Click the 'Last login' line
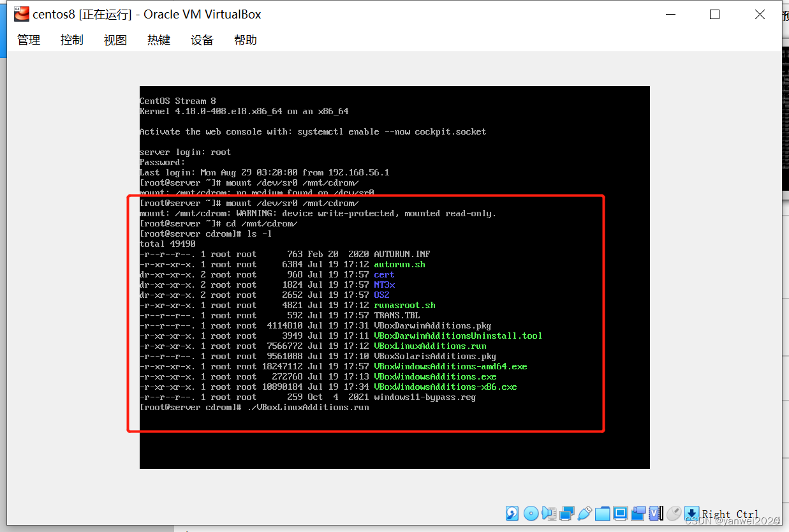 pos(265,172)
